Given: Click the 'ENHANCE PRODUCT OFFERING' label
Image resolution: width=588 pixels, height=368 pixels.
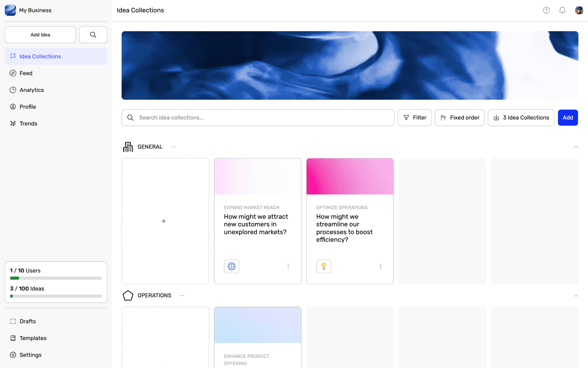Looking at the screenshot, I should click(x=247, y=360).
